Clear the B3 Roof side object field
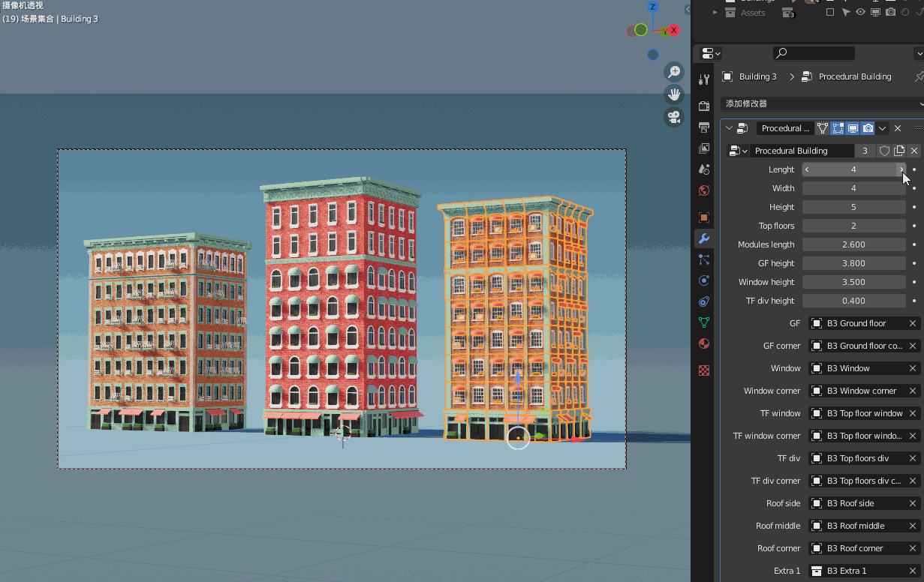Viewport: 924px width, 582px height. [913, 503]
